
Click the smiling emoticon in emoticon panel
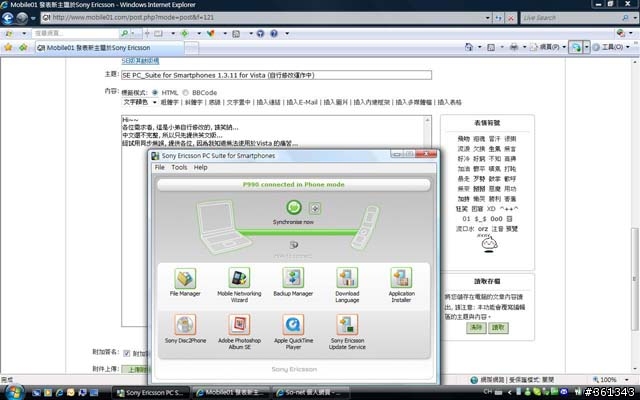[489, 244]
